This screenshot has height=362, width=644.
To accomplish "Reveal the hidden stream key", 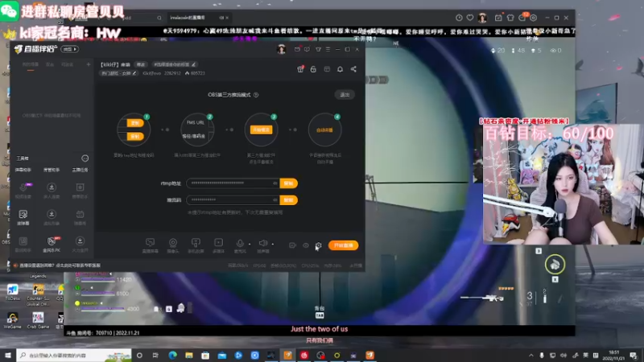I will click(x=275, y=200).
